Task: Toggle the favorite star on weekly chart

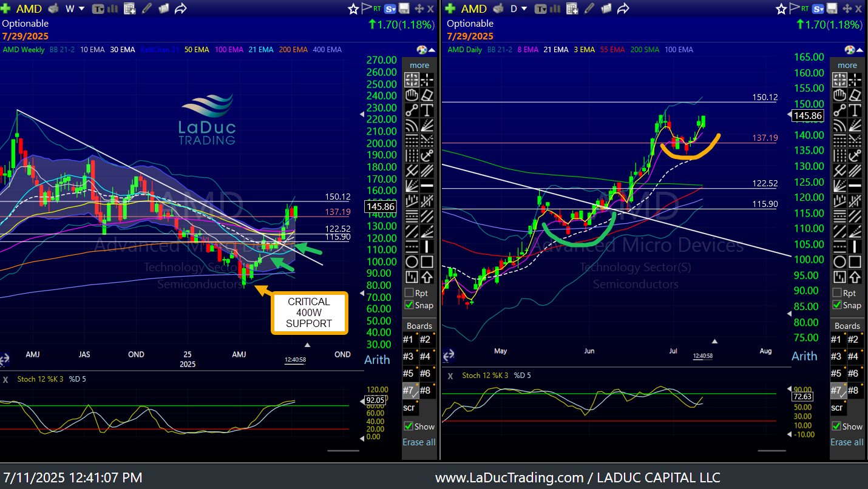Action: (353, 8)
